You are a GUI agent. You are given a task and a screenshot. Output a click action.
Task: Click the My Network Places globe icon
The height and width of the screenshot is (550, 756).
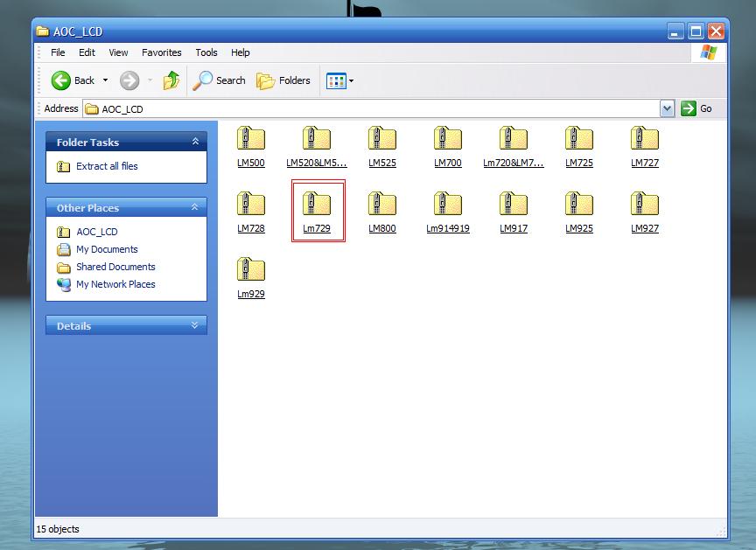click(x=64, y=285)
